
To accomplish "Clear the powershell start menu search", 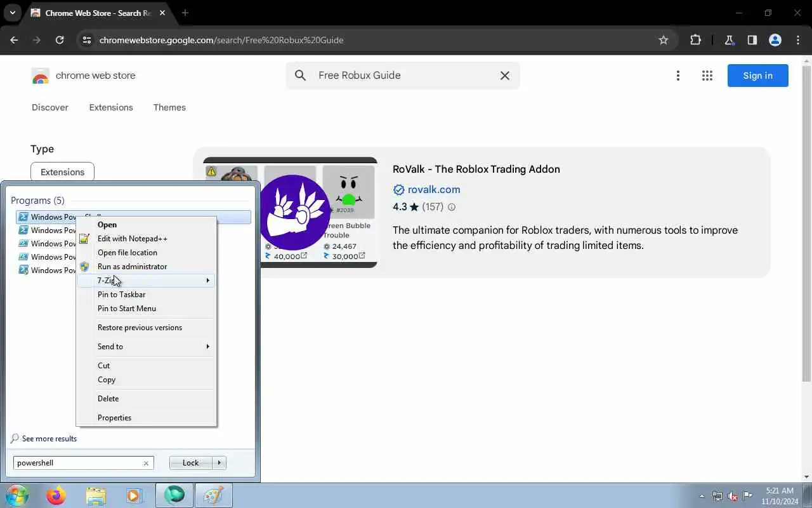I will [146, 463].
